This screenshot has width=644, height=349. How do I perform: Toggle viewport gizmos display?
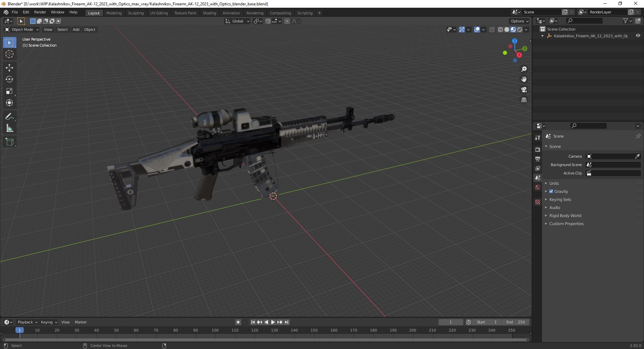(462, 30)
